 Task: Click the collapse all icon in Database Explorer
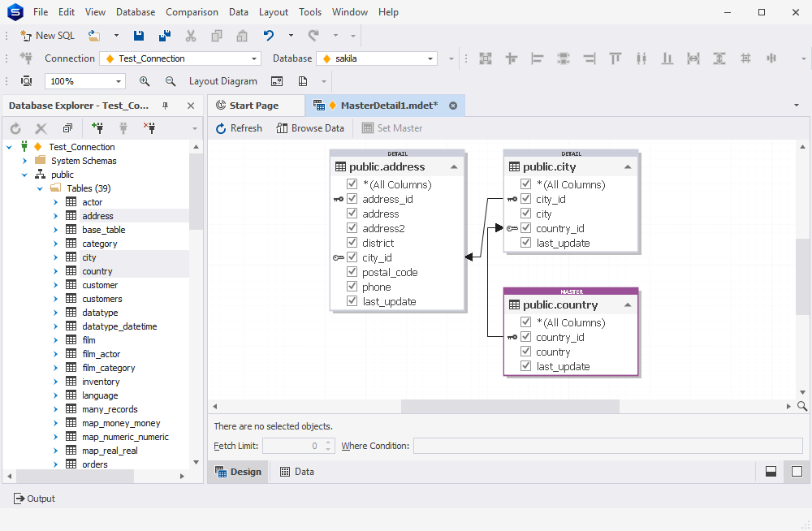coord(68,128)
